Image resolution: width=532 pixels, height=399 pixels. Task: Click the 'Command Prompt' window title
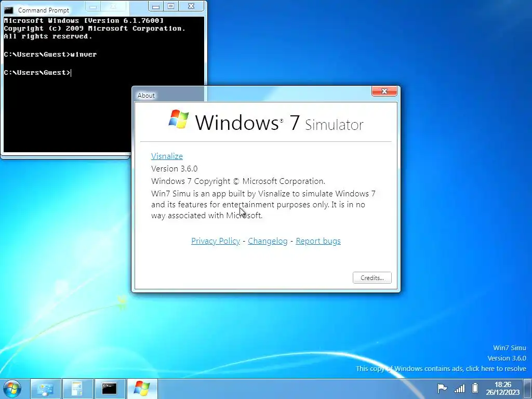[x=44, y=10]
